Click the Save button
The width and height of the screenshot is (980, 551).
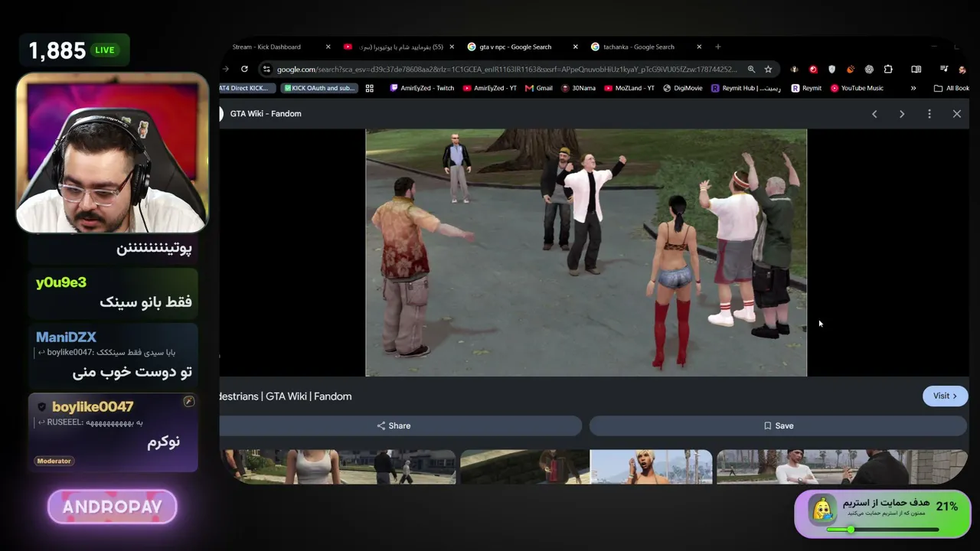coord(778,425)
